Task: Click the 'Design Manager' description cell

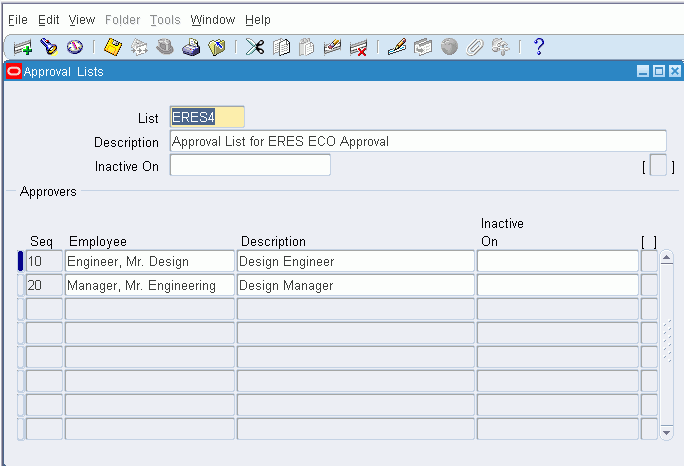Action: (x=356, y=285)
